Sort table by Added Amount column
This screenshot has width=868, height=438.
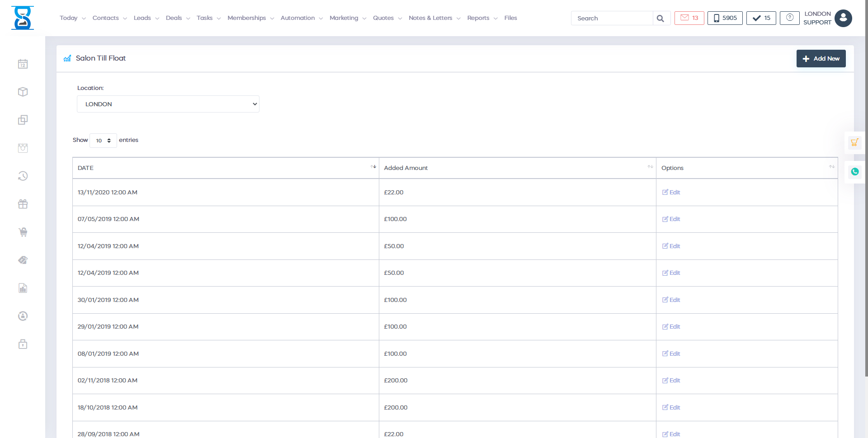pyautogui.click(x=517, y=168)
